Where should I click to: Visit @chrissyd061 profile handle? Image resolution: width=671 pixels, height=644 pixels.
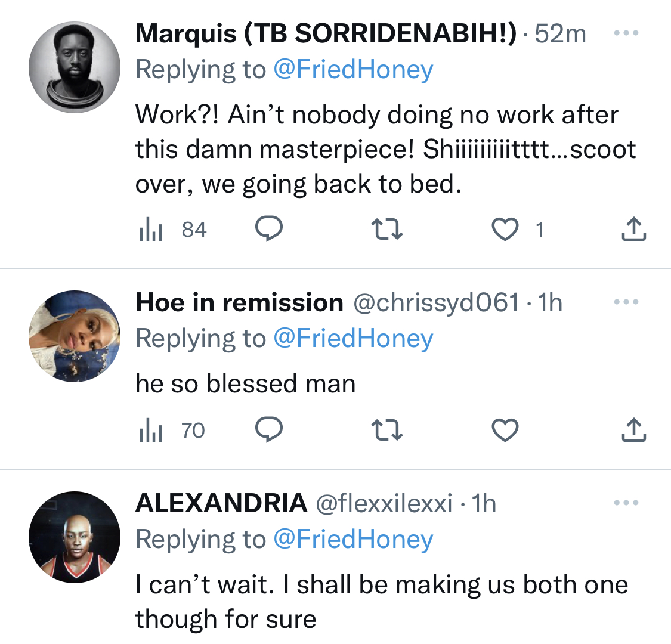coord(436,303)
